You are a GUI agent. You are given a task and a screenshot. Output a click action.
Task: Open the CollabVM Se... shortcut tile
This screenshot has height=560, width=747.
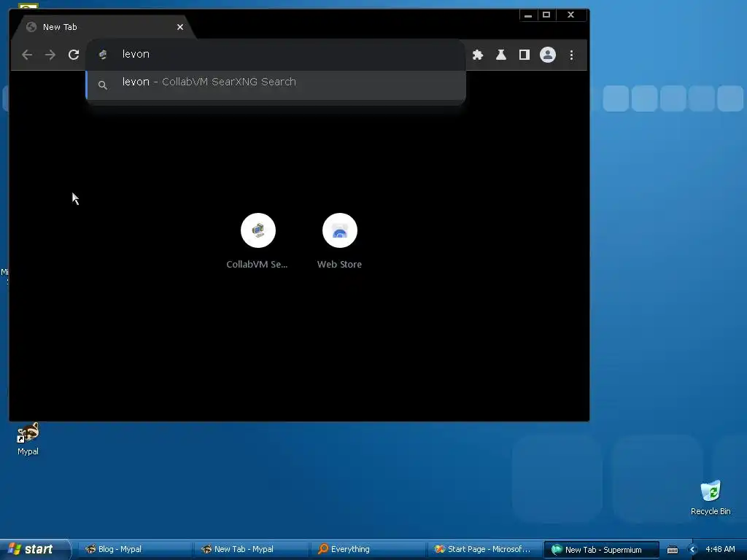point(258,241)
